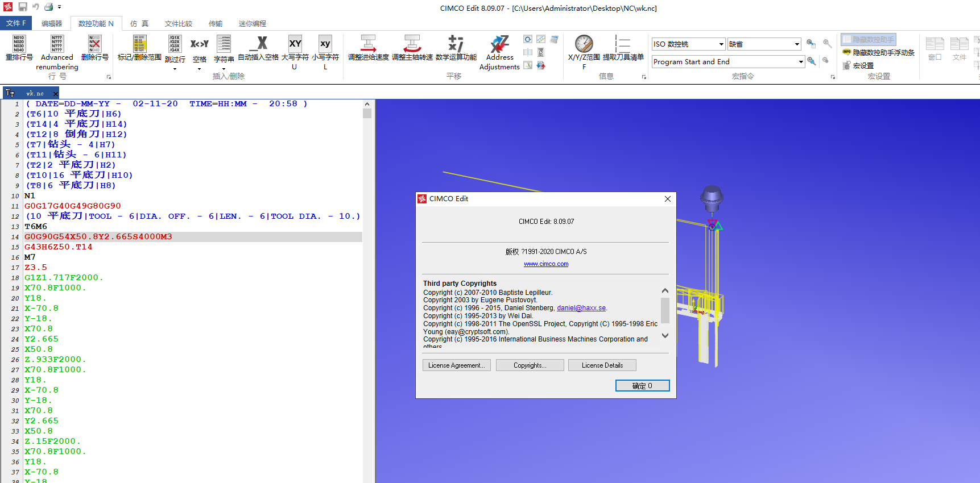The height and width of the screenshot is (483, 980).
Task: Close the wk.nc document tab
Action: 56,94
